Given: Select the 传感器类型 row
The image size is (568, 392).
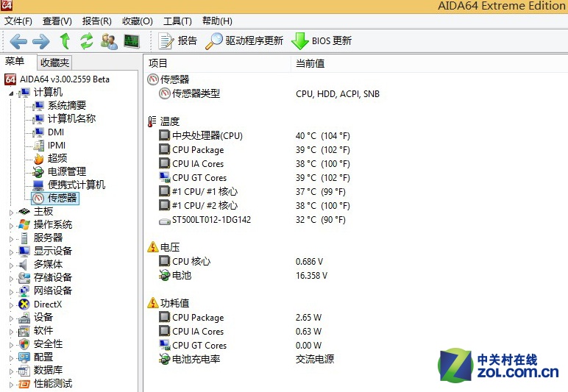Looking at the screenshot, I should click(x=269, y=93).
